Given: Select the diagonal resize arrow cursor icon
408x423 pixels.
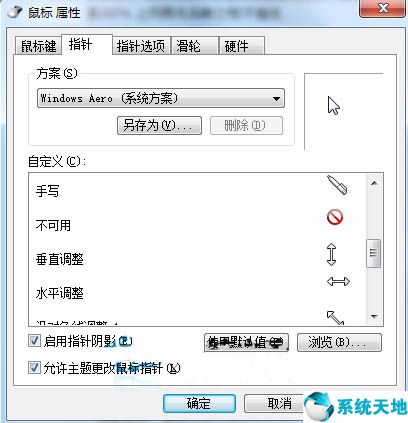Looking at the screenshot, I should (x=335, y=318).
